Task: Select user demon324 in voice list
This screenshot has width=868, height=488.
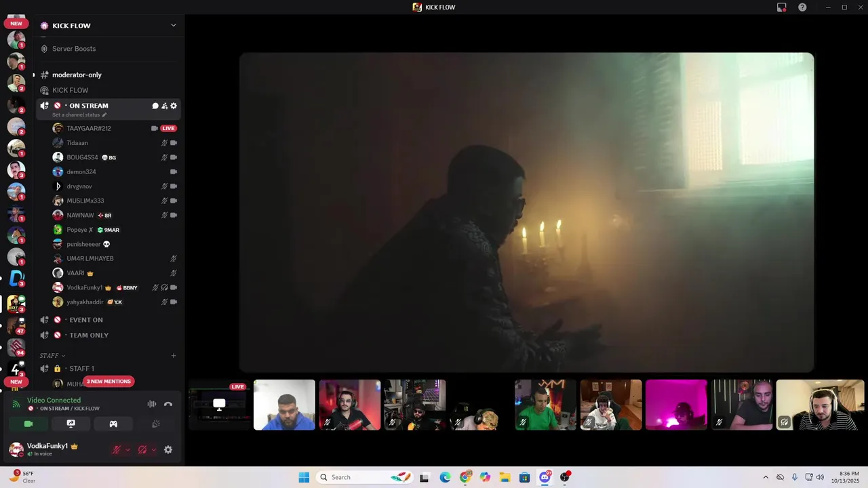Action: [81, 172]
